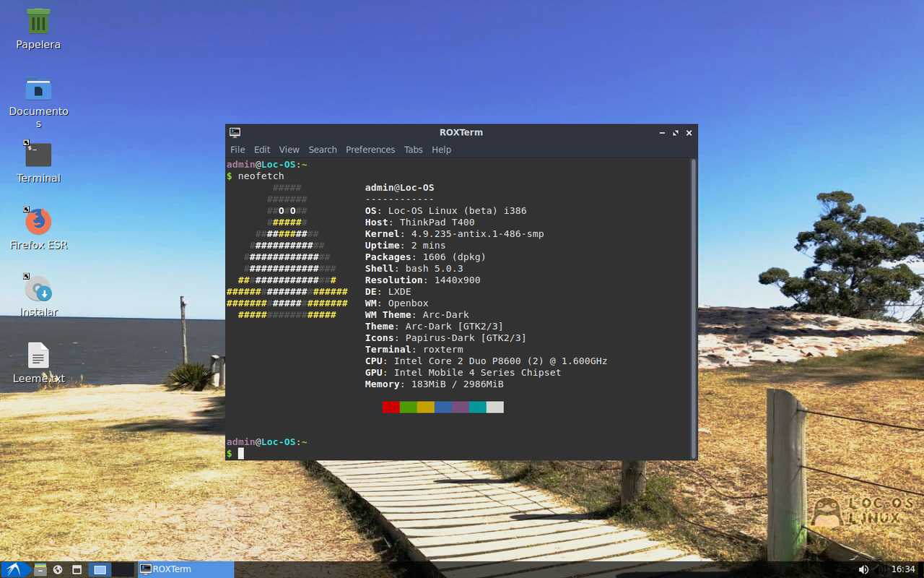Open the Tabs menu in ROXTerm
Image resolution: width=924 pixels, height=578 pixels.
pos(413,150)
